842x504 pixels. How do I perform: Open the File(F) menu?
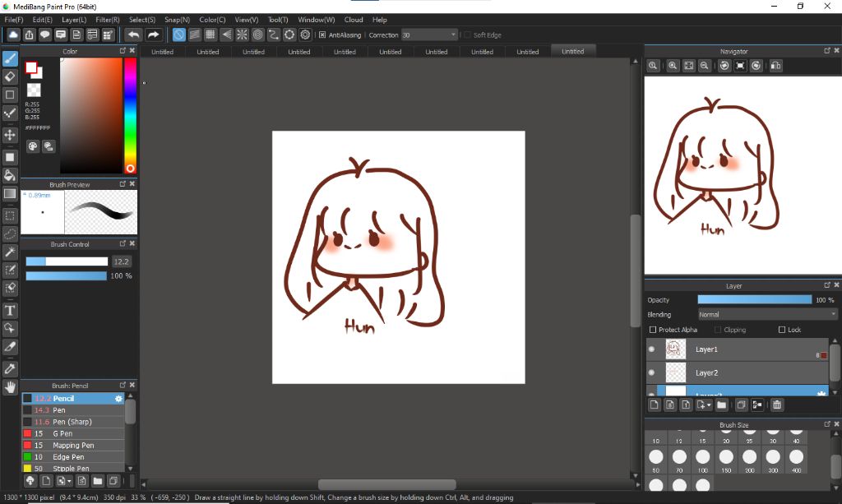pos(13,20)
